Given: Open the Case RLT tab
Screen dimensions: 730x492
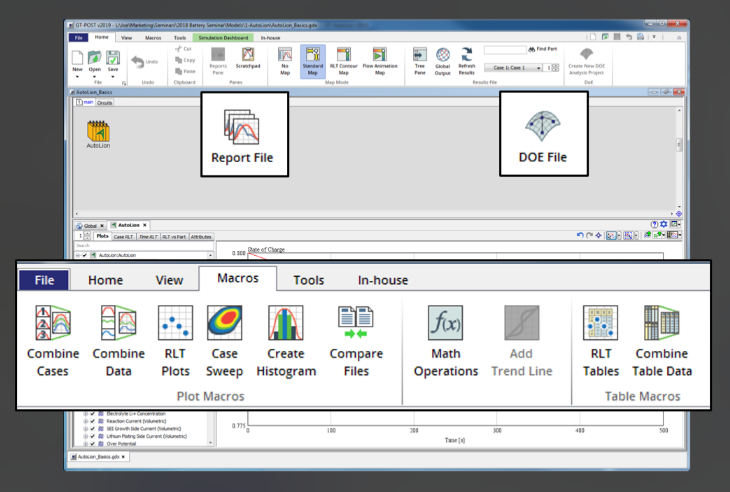Looking at the screenshot, I should [x=123, y=237].
